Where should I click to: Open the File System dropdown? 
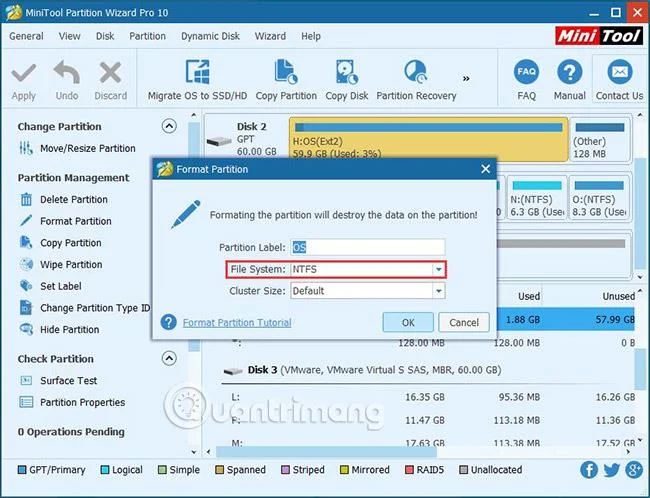439,270
